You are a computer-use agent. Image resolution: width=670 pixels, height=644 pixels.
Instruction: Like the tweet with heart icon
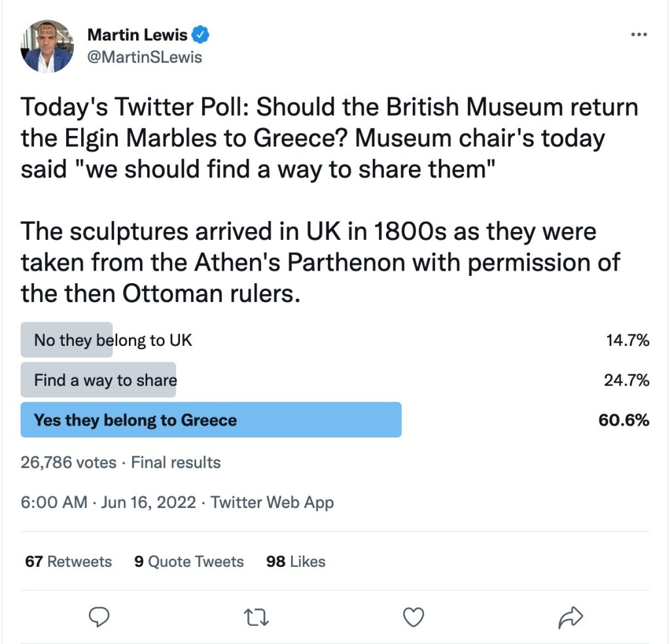click(414, 617)
